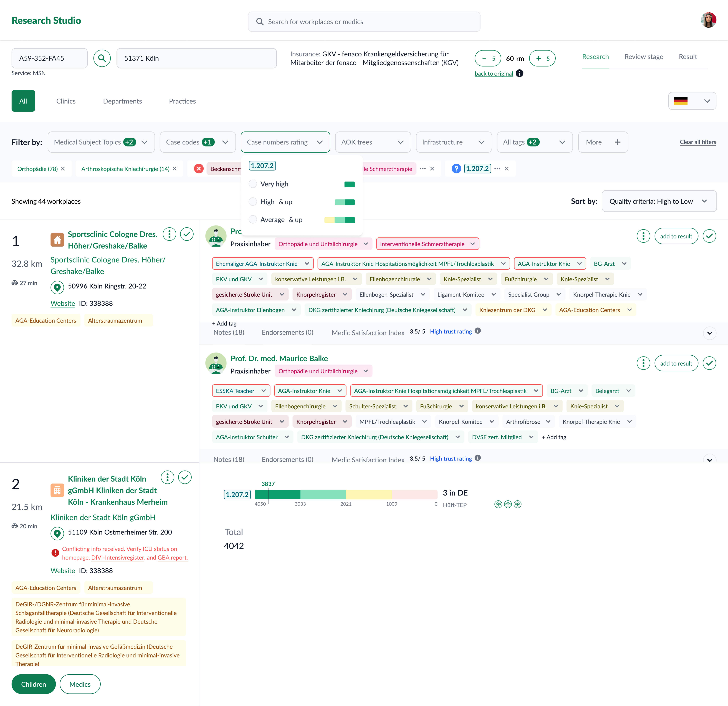Click the Clear all filters link

pyautogui.click(x=698, y=142)
